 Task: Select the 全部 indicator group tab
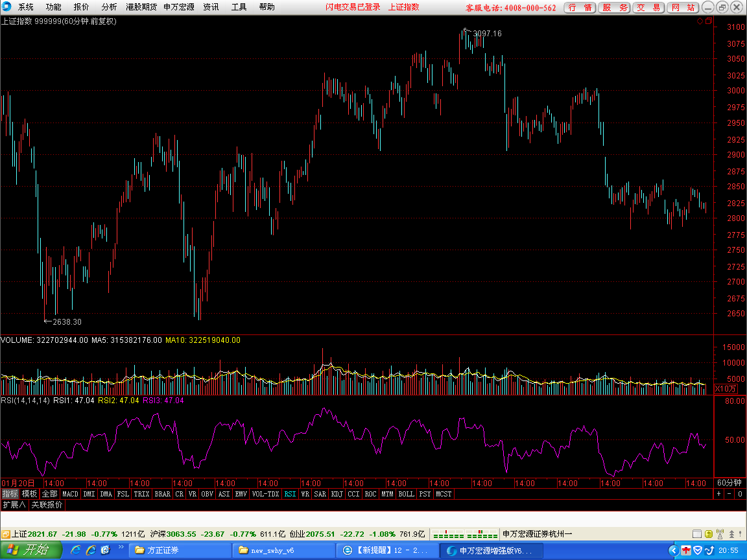point(49,494)
